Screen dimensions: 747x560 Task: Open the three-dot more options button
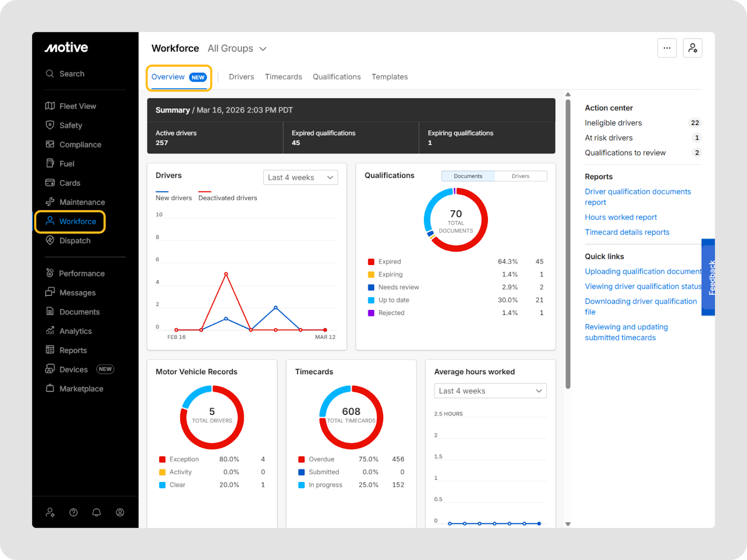667,48
